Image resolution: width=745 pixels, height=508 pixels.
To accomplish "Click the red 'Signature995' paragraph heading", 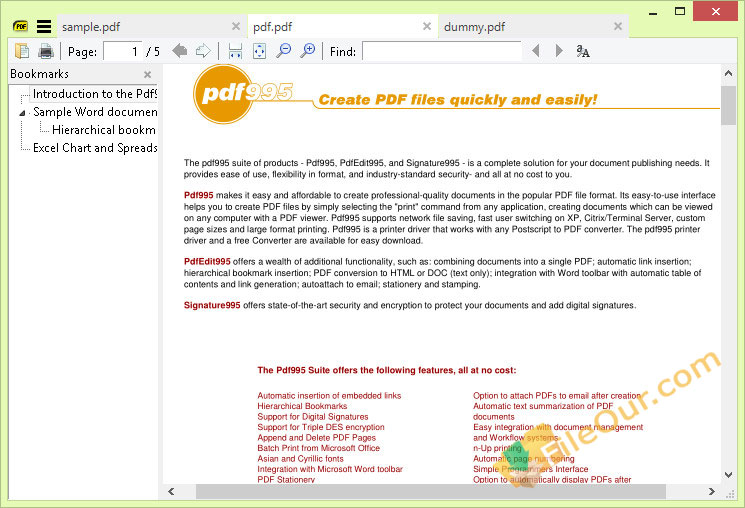I will pos(212,305).
